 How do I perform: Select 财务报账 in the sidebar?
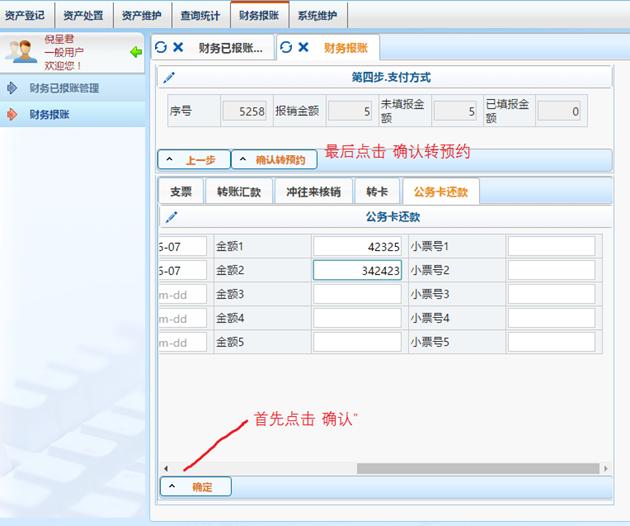point(50,115)
